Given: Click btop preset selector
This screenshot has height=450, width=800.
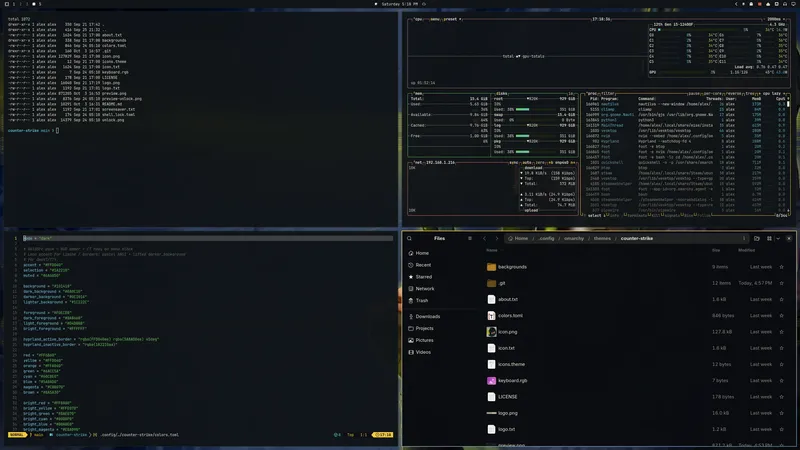Looking at the screenshot, I should pyautogui.click(x=452, y=19).
